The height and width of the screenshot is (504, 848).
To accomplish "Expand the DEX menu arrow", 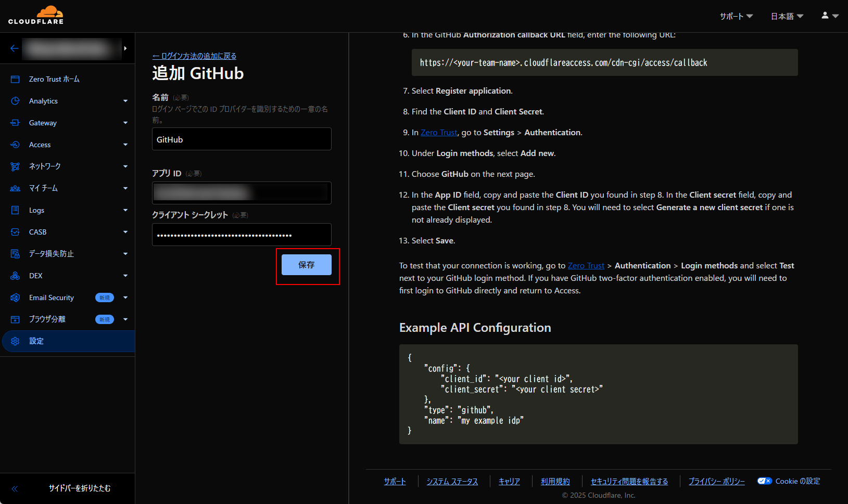I will (125, 276).
